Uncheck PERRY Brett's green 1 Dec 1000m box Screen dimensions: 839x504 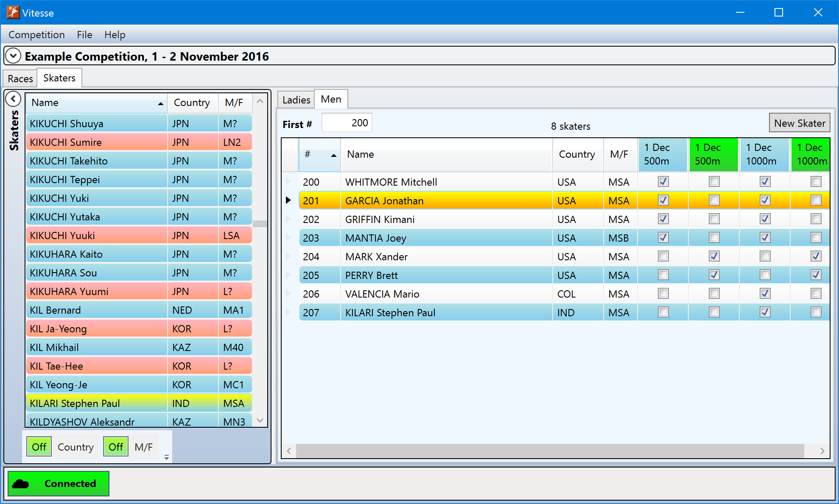(816, 275)
